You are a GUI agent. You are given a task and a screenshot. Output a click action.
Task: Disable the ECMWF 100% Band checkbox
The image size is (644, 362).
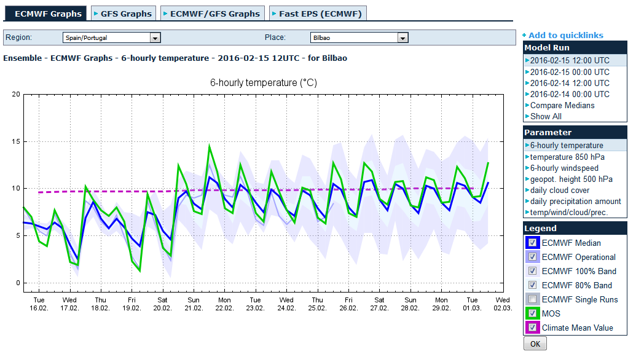pyautogui.click(x=532, y=271)
